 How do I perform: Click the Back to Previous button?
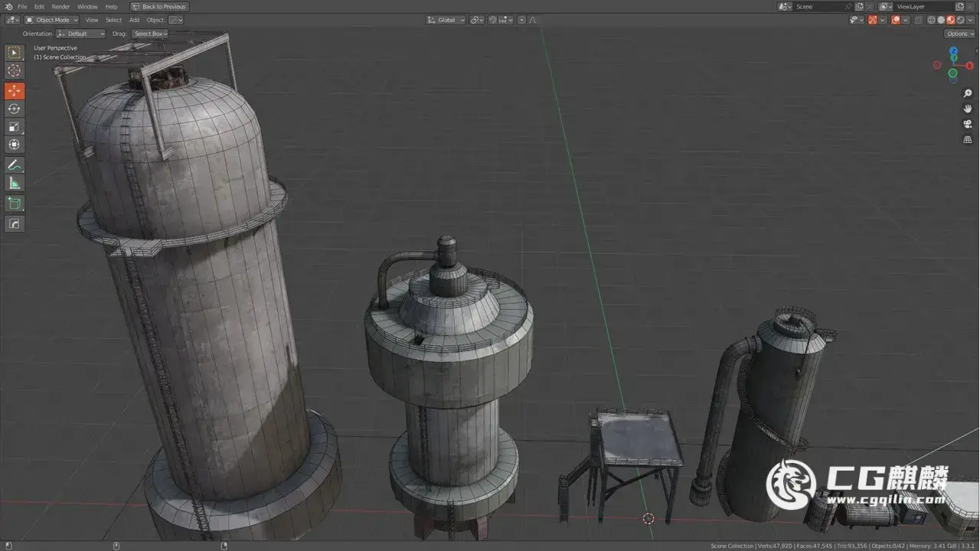[x=159, y=7]
